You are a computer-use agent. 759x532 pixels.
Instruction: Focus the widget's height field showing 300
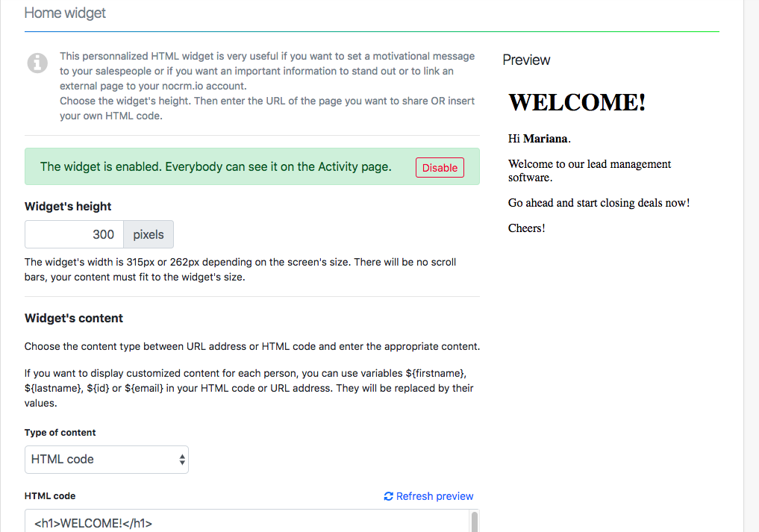[x=74, y=234]
